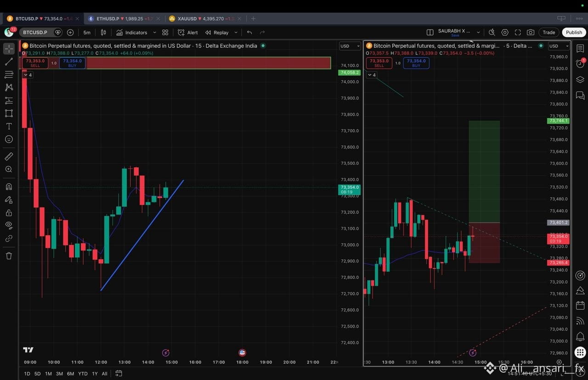The width and height of the screenshot is (588, 380).
Task: Click right chart SELL 73,353.0 button
Action: click(379, 63)
